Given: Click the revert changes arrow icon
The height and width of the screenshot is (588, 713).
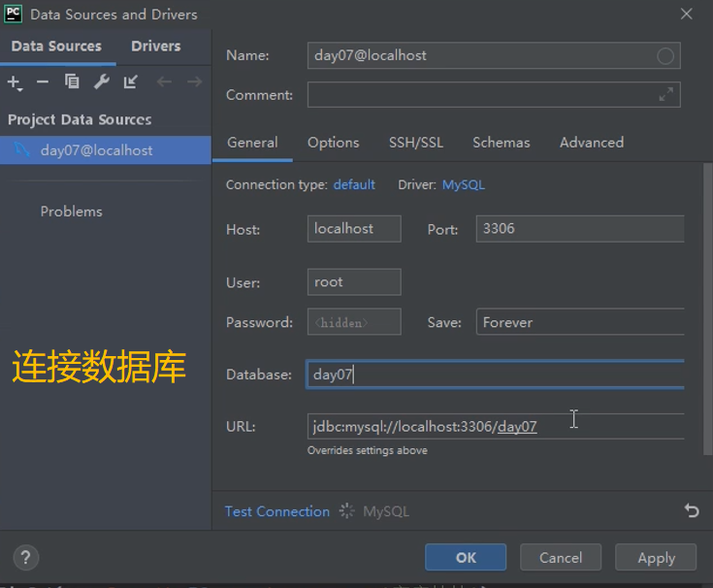Looking at the screenshot, I should pos(692,510).
